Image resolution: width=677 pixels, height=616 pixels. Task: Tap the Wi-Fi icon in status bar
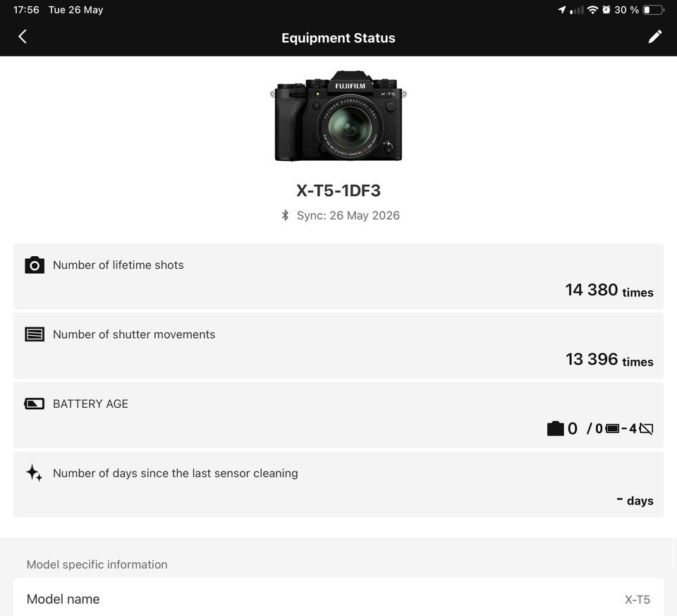[x=593, y=9]
